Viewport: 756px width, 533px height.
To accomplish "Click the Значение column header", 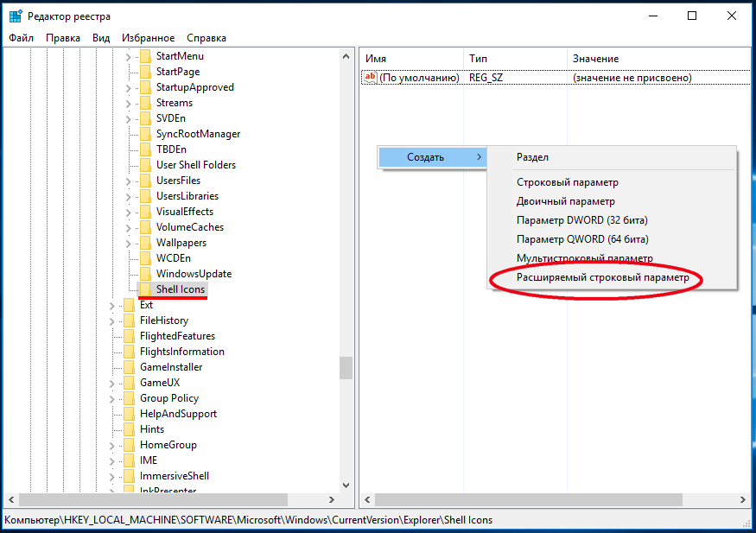I will [658, 59].
